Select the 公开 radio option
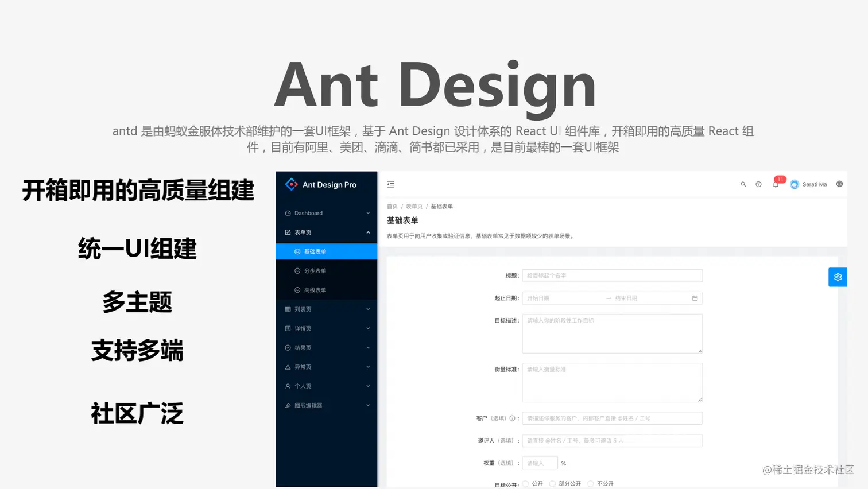 (x=525, y=484)
